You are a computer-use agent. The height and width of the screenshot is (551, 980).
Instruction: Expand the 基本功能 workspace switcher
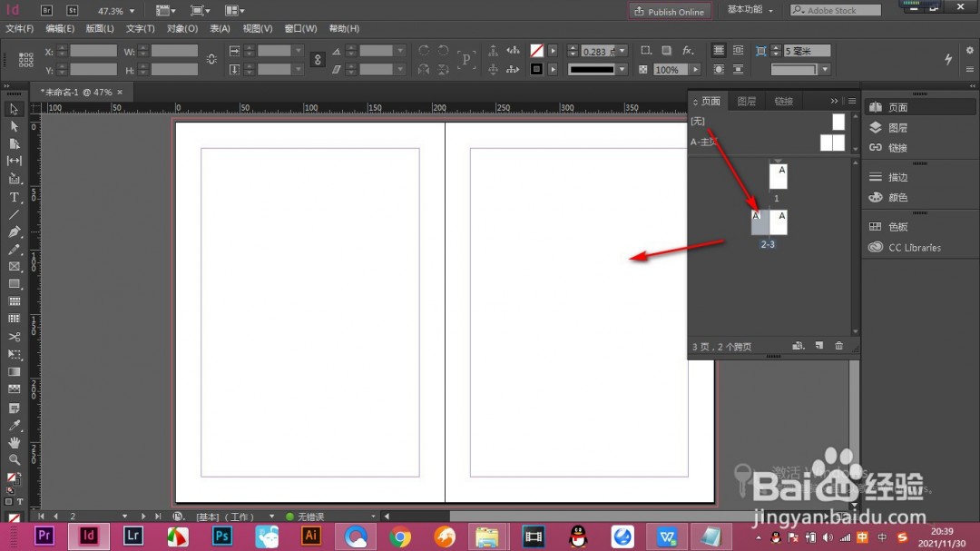click(x=750, y=10)
